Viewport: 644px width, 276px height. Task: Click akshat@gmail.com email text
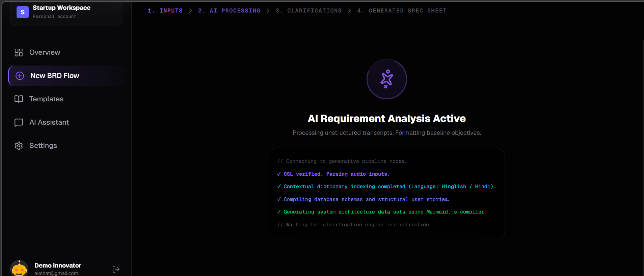[x=56, y=273]
